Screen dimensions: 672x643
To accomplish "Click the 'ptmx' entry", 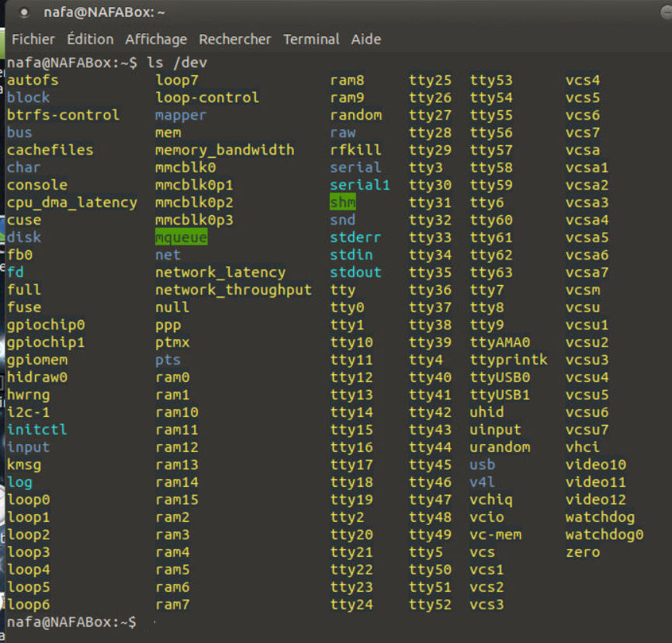I will [x=172, y=342].
